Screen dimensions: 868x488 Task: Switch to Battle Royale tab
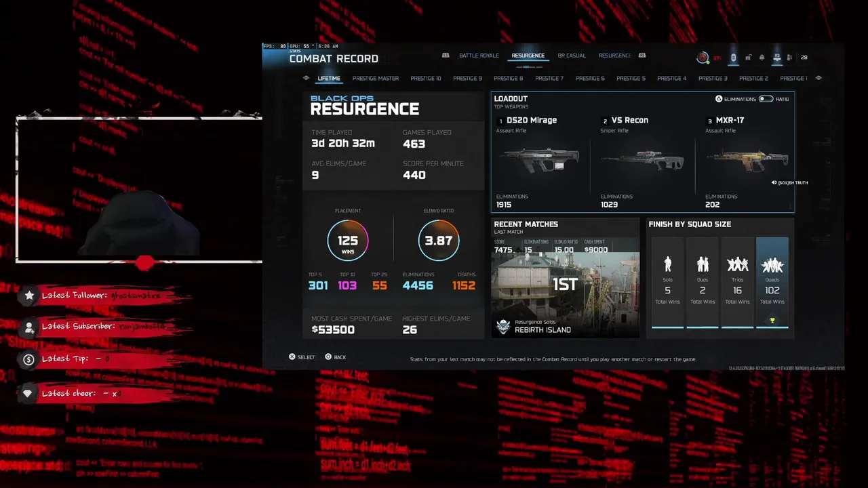click(x=479, y=56)
